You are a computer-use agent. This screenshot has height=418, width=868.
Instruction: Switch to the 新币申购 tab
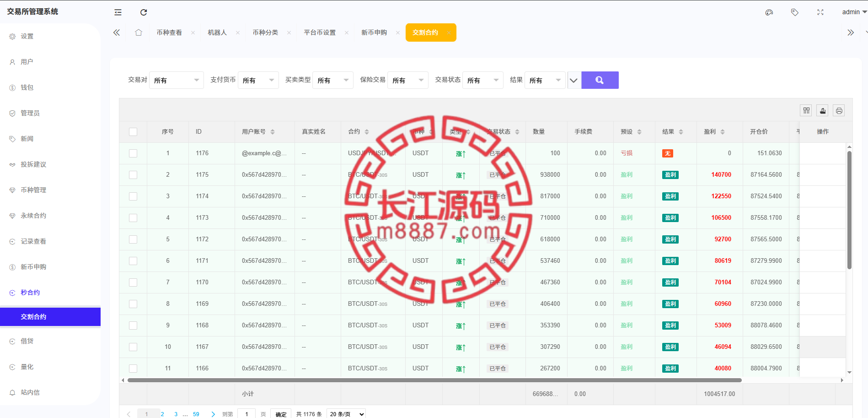point(374,33)
